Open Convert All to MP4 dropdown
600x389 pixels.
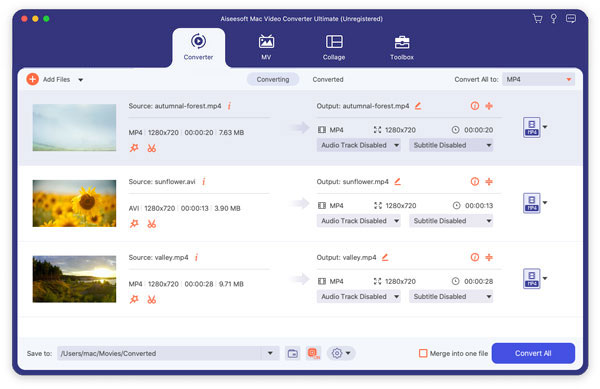click(x=538, y=80)
